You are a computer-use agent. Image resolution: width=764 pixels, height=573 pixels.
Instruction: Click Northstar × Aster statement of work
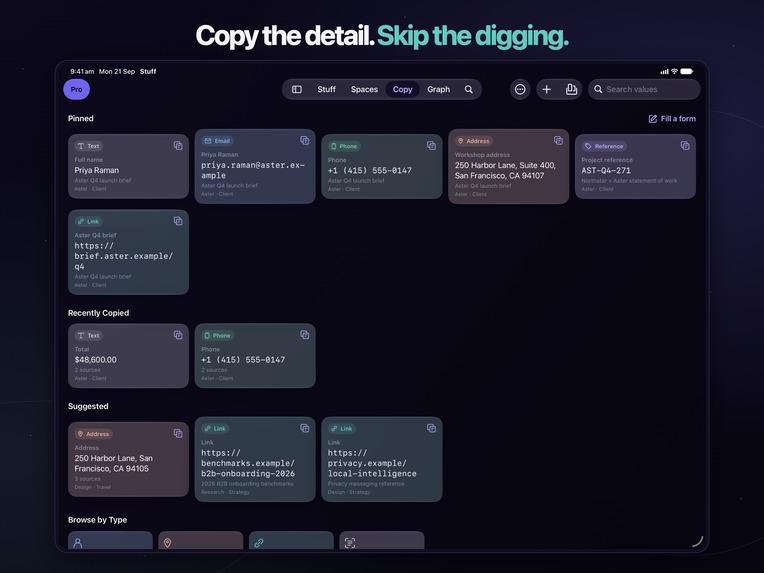pos(629,181)
